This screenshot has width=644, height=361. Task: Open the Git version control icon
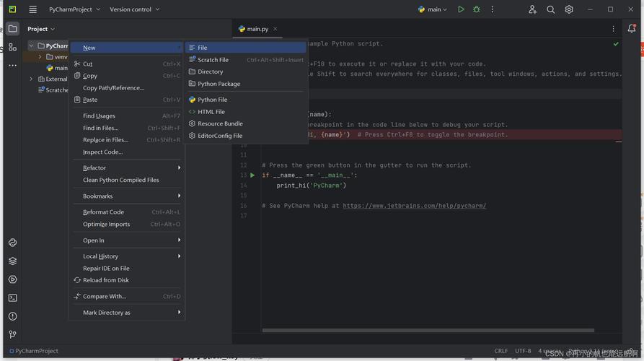click(x=13, y=334)
